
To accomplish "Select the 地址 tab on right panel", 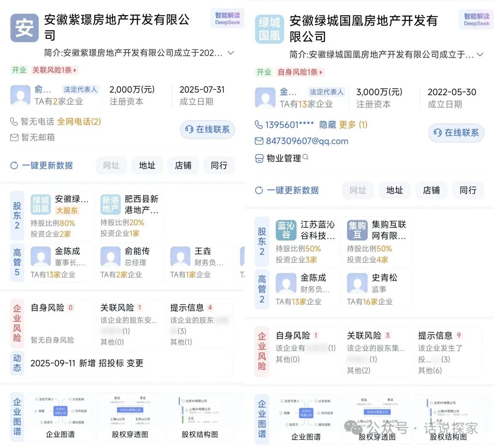I will [x=394, y=190].
